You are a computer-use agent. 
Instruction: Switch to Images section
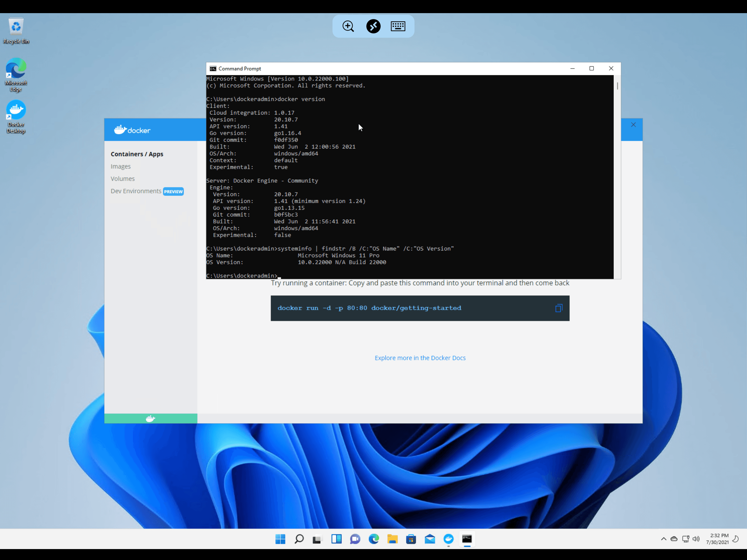coord(121,167)
